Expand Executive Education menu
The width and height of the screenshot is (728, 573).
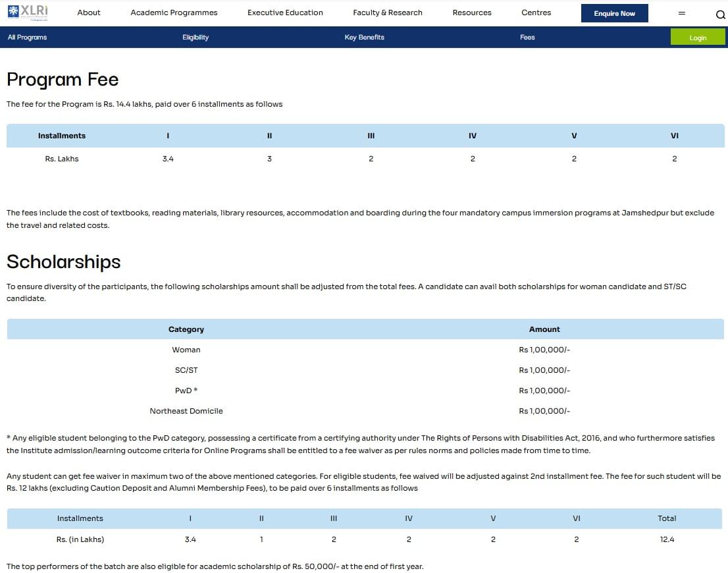285,13
